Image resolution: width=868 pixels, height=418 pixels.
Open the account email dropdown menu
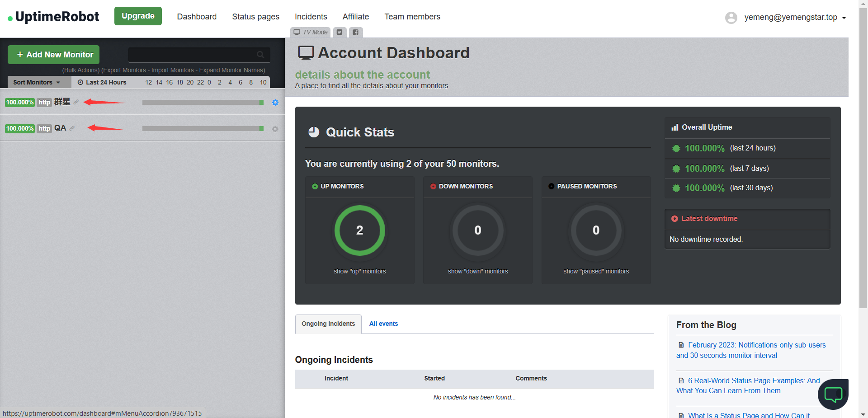(795, 18)
